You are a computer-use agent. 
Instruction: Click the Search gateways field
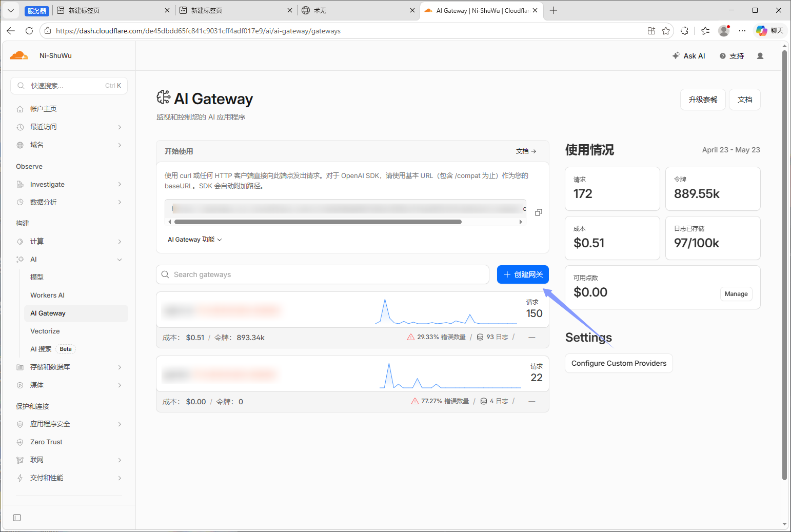tap(323, 274)
